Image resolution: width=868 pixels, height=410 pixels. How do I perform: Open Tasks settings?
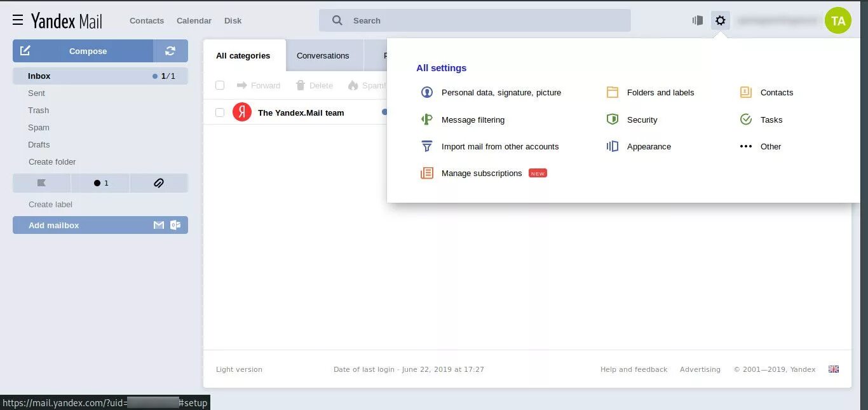pyautogui.click(x=771, y=120)
